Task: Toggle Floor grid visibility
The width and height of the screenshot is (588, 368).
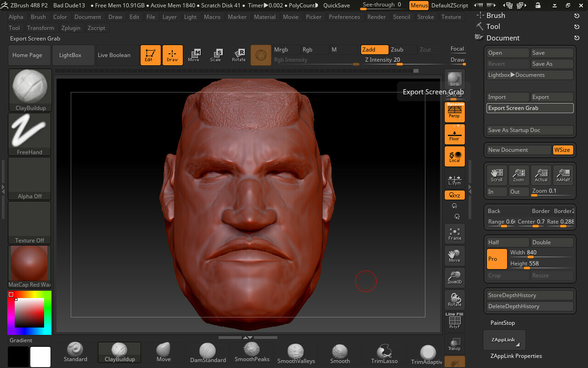Action: coord(454,134)
